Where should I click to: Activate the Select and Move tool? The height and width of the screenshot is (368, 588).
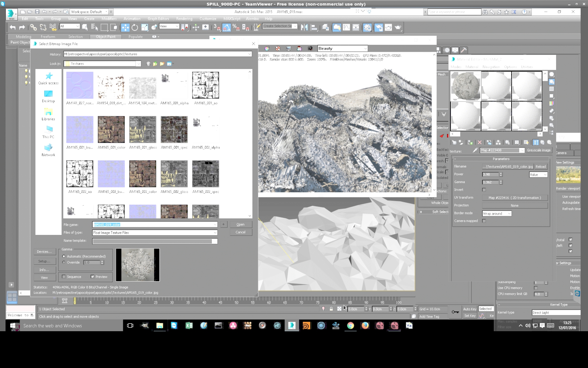click(125, 28)
